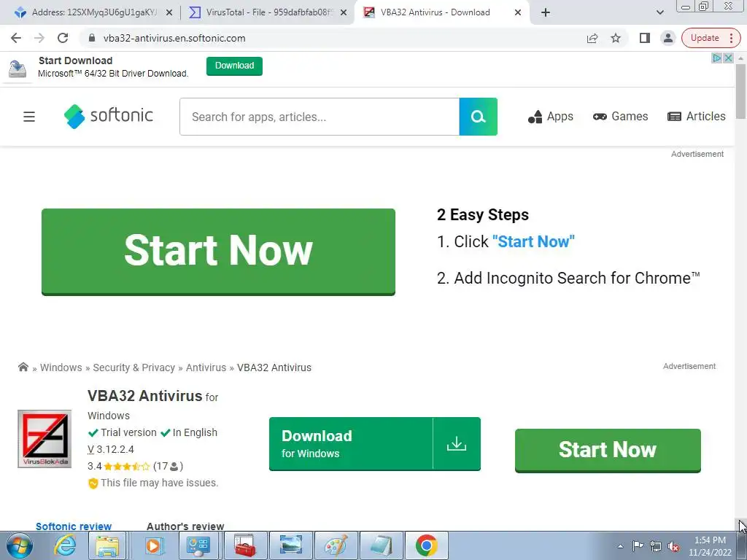Go back to the previous page
This screenshot has width=747, height=560.
pyautogui.click(x=16, y=38)
